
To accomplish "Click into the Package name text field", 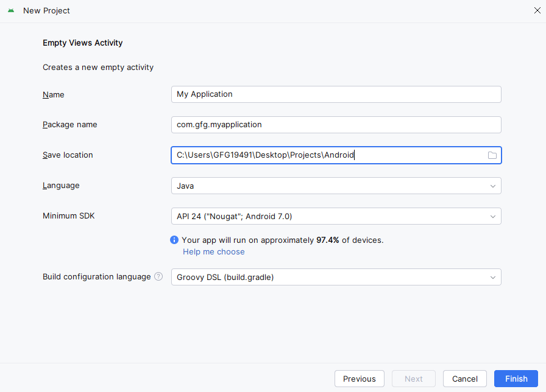I will click(336, 125).
